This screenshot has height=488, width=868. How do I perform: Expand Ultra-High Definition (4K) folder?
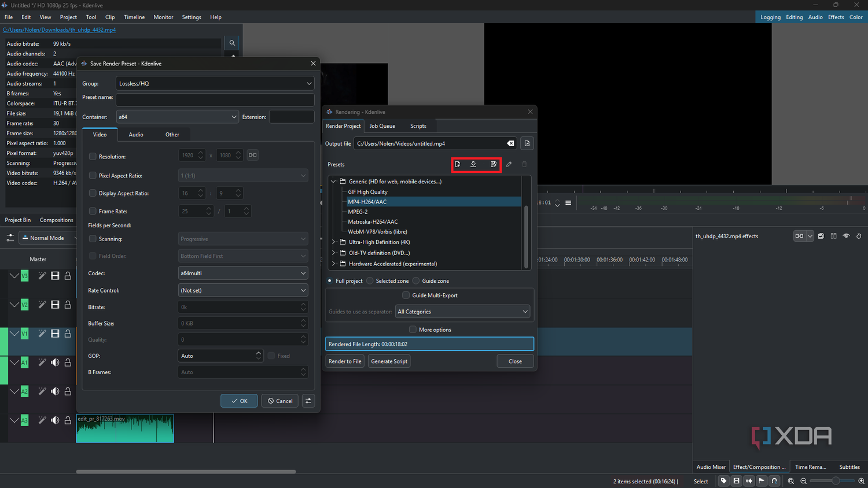click(333, 242)
